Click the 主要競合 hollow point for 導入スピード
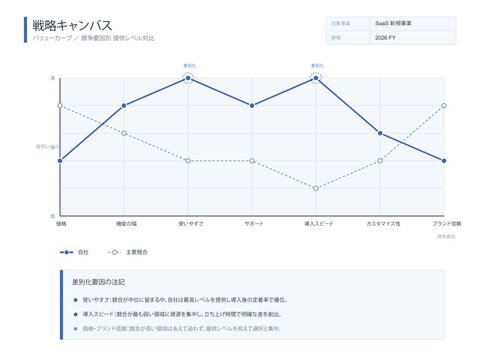The image size is (480, 360). pyautogui.click(x=316, y=188)
